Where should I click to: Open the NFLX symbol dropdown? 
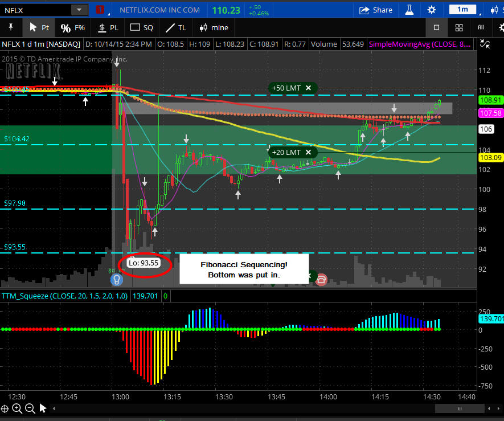tap(79, 10)
